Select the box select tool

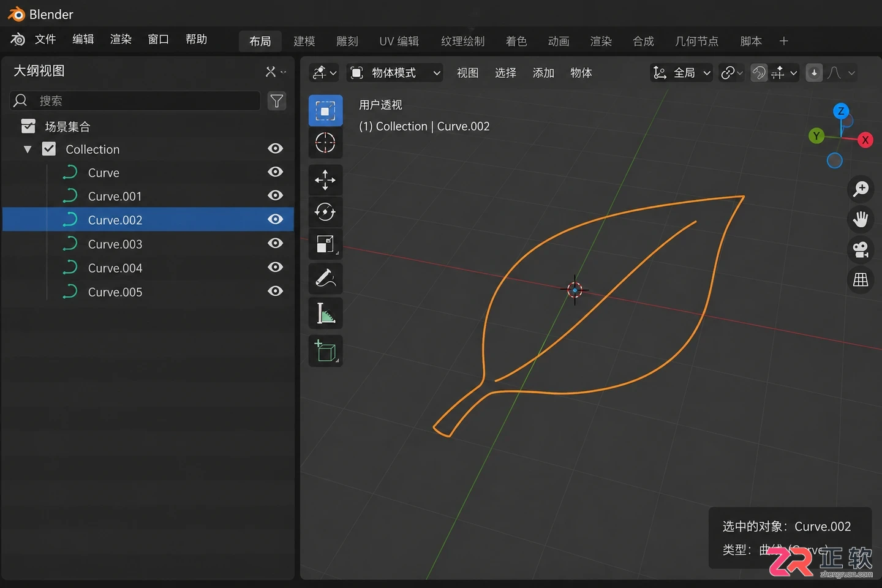point(325,111)
